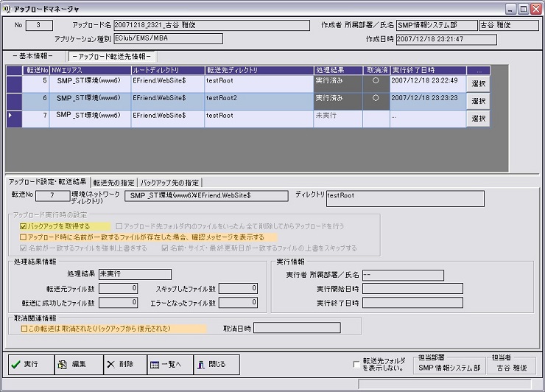Click the ディレクトリ field with testRoot
545x392 pixels.
coord(405,199)
